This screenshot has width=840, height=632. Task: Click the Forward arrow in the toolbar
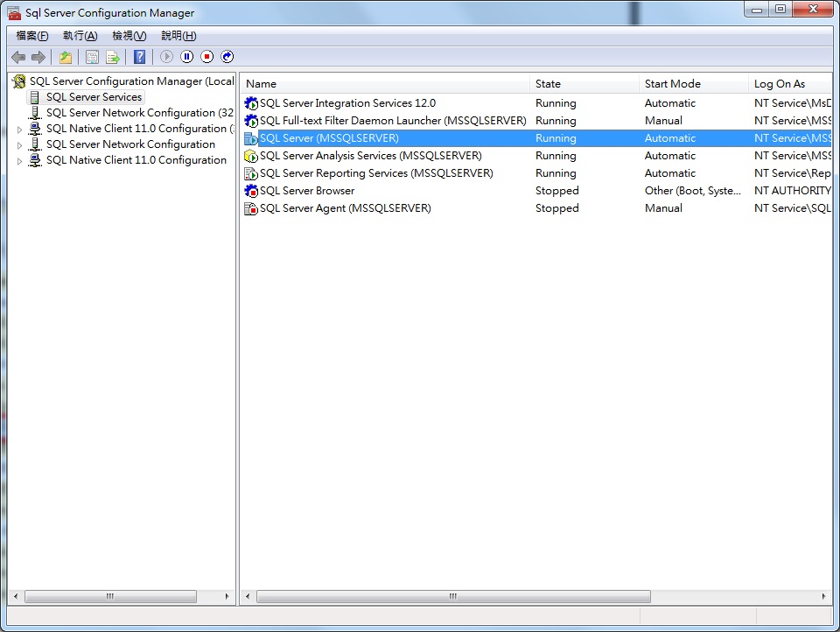38,57
